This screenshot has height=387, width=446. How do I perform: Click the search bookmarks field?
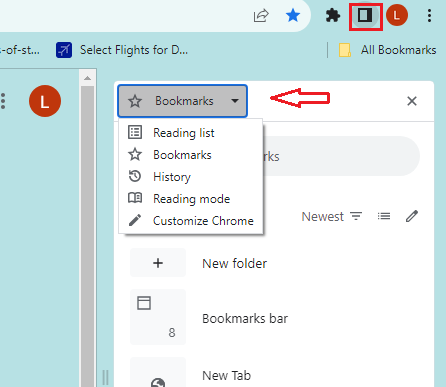point(341,156)
